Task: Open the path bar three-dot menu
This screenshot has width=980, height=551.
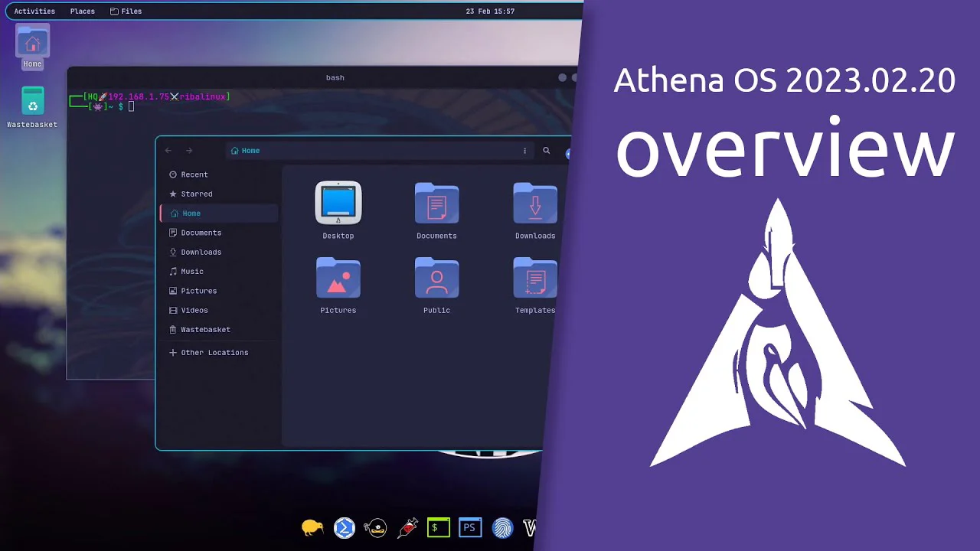Action: point(524,151)
